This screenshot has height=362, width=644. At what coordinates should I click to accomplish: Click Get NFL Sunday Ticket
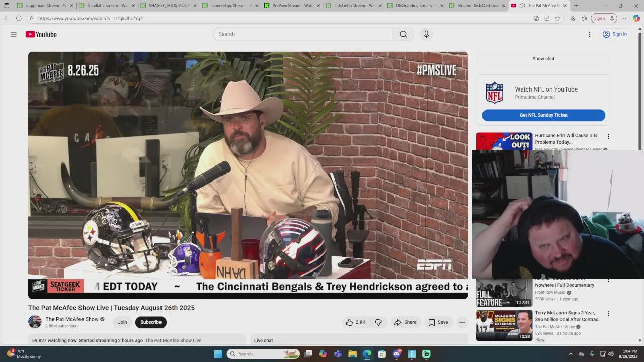point(543,115)
